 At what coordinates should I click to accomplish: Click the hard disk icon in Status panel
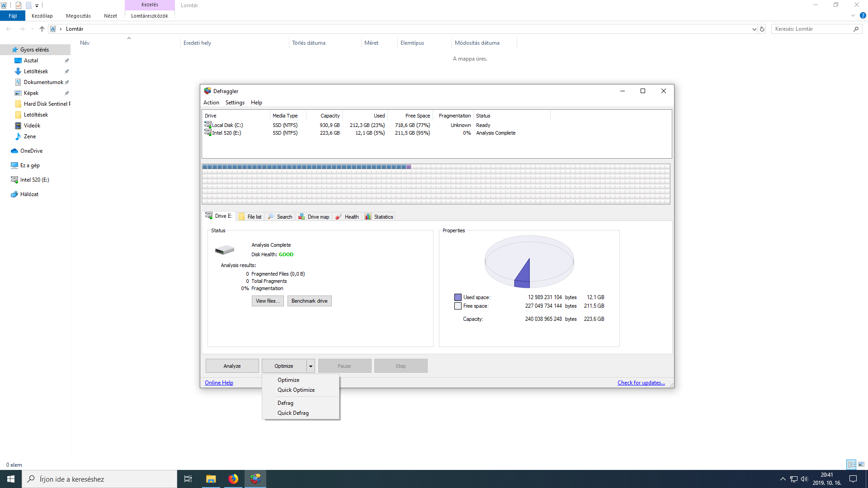225,250
